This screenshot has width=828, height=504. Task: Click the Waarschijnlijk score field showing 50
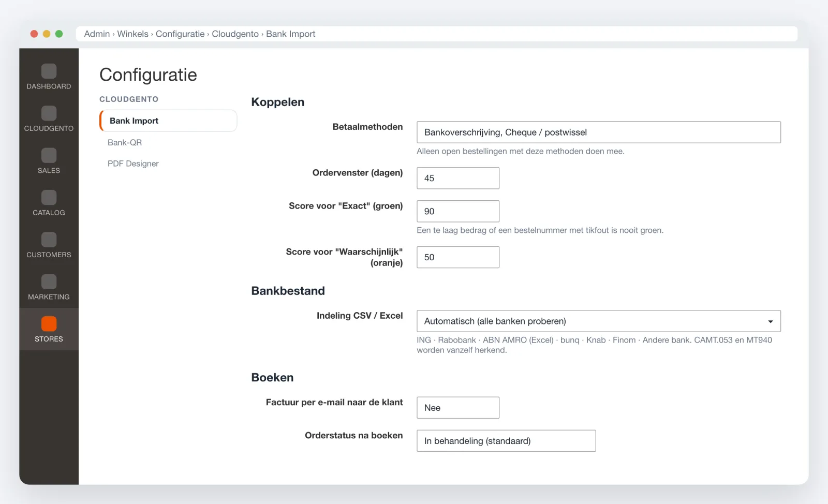click(x=458, y=257)
